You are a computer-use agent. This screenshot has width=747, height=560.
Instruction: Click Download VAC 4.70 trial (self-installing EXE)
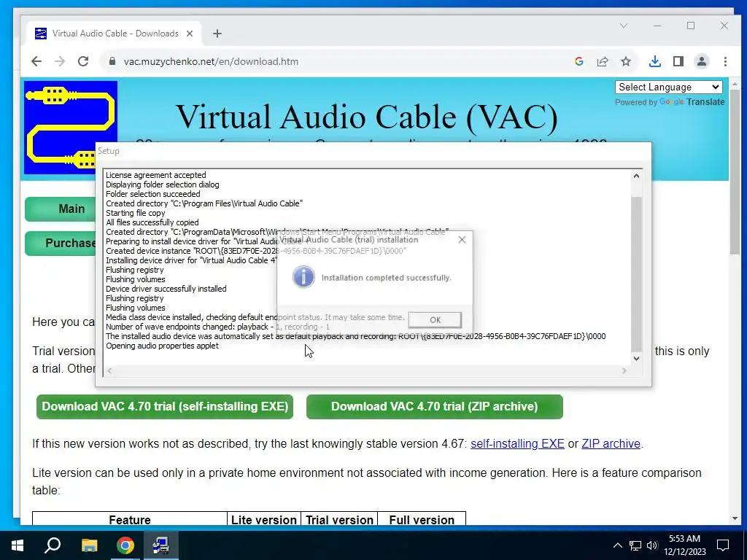(x=165, y=407)
